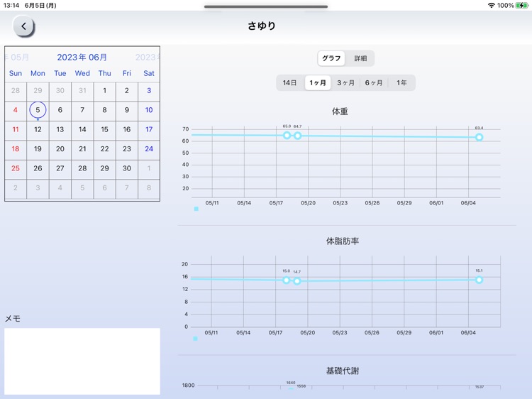
Task: Tap the status bar clock 13:14
Action: coord(11,6)
